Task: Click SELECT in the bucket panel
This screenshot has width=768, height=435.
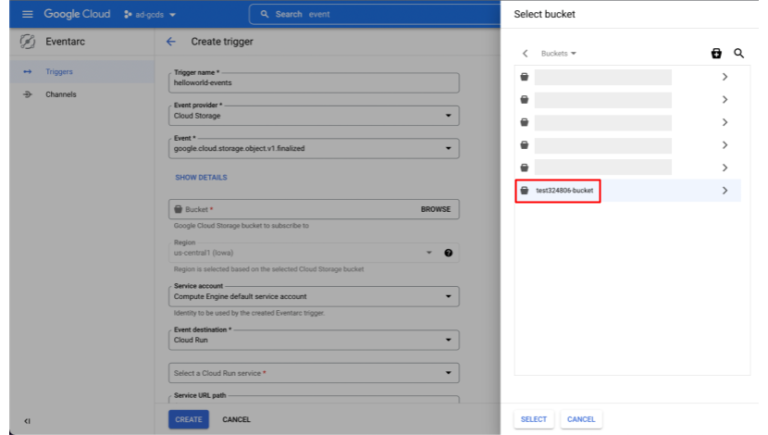Action: 534,419
